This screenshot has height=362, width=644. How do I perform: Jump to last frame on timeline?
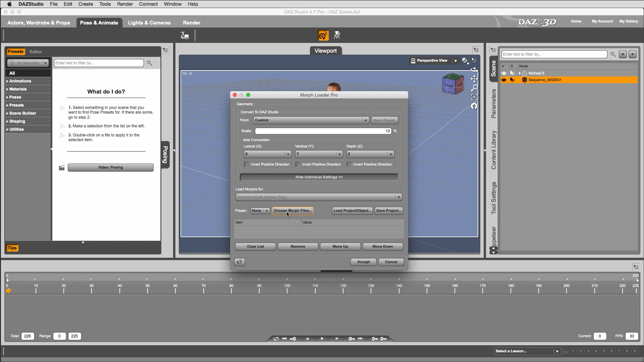pyautogui.click(x=360, y=339)
